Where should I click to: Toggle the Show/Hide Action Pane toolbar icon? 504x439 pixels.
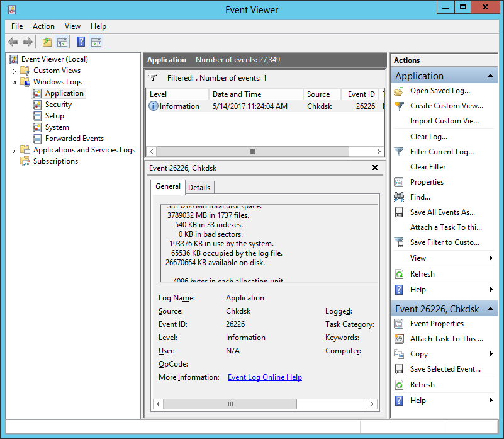point(96,42)
